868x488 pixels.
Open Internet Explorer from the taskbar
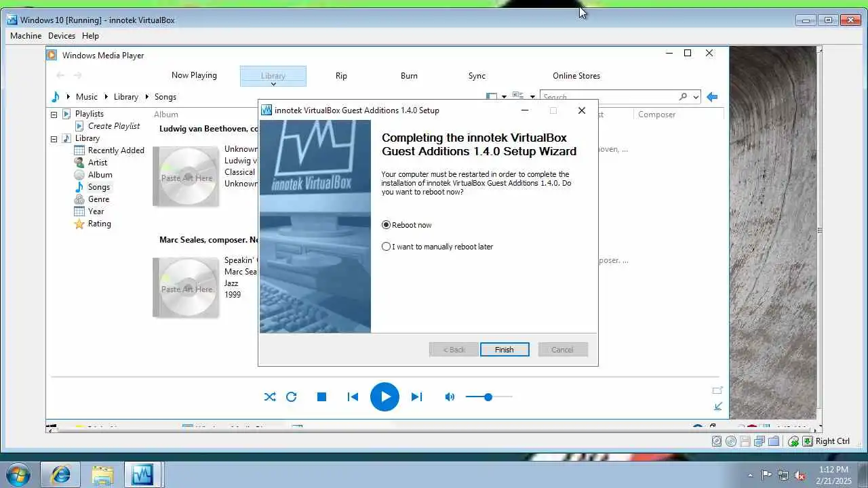pyautogui.click(x=60, y=475)
